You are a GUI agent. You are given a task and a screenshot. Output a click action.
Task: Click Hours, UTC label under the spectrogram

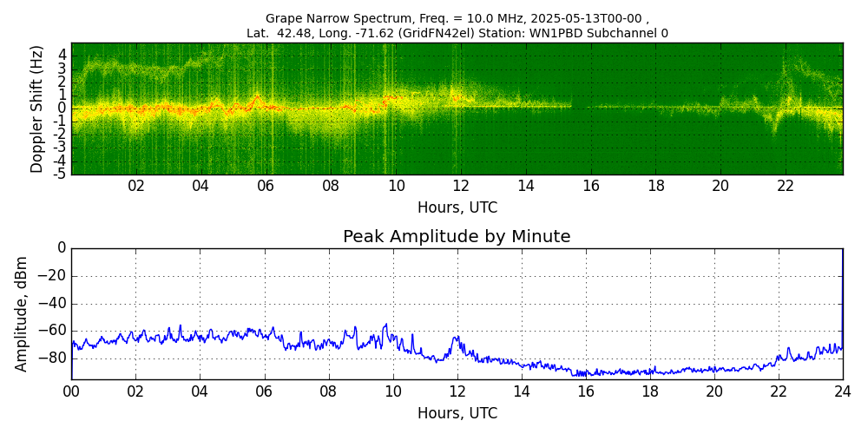[457, 207]
